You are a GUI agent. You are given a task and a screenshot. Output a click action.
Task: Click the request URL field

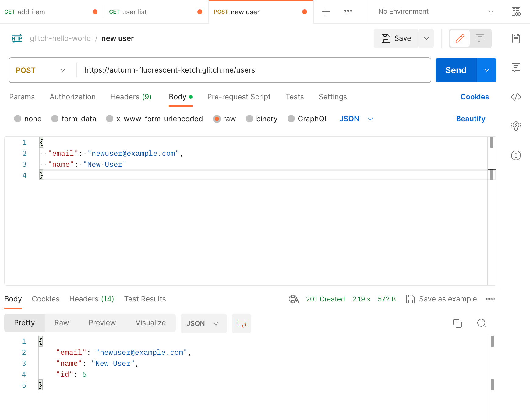pyautogui.click(x=253, y=70)
